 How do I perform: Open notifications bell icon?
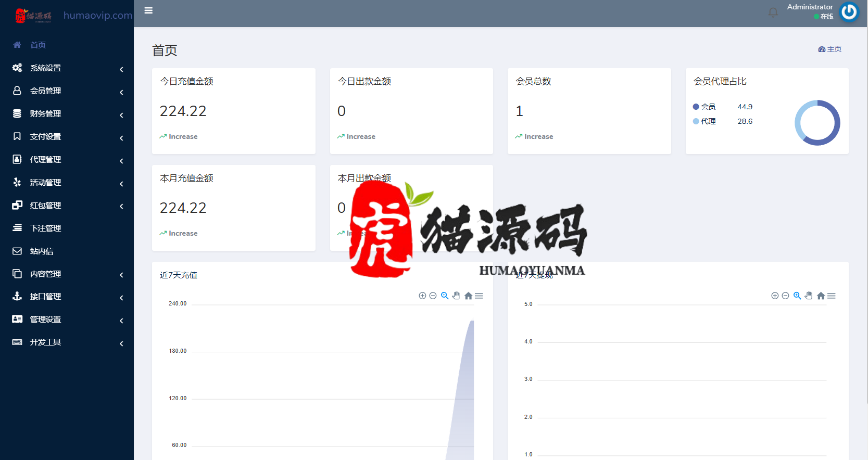(x=773, y=12)
